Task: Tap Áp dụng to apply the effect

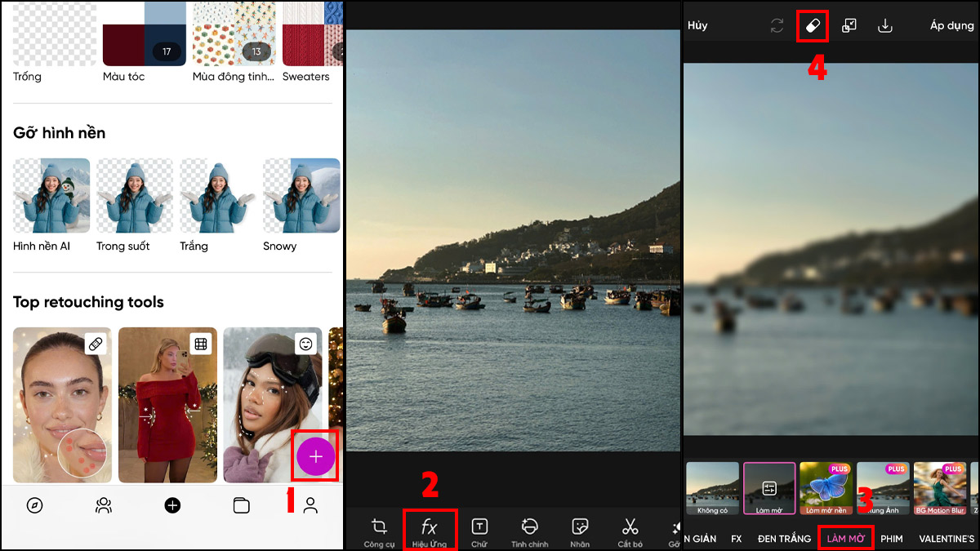Action: [x=951, y=25]
